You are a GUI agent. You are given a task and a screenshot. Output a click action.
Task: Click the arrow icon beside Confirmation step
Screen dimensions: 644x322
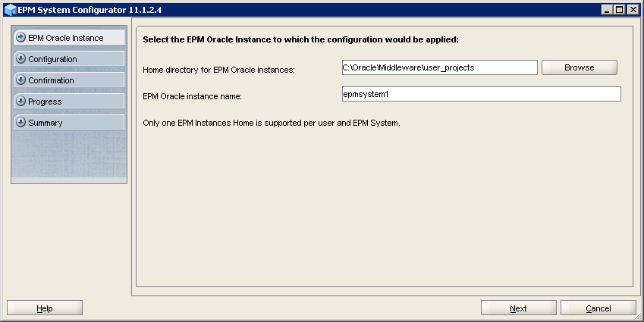pos(21,80)
